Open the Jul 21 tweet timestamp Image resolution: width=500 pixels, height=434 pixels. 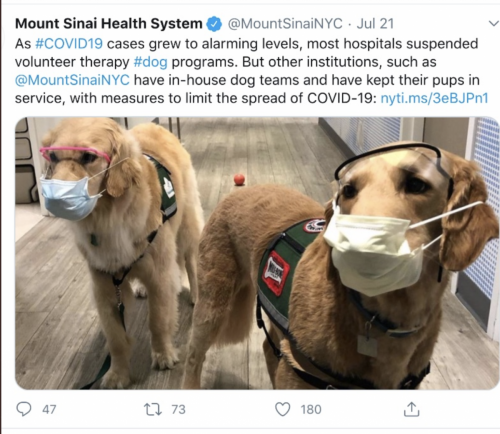pos(375,24)
